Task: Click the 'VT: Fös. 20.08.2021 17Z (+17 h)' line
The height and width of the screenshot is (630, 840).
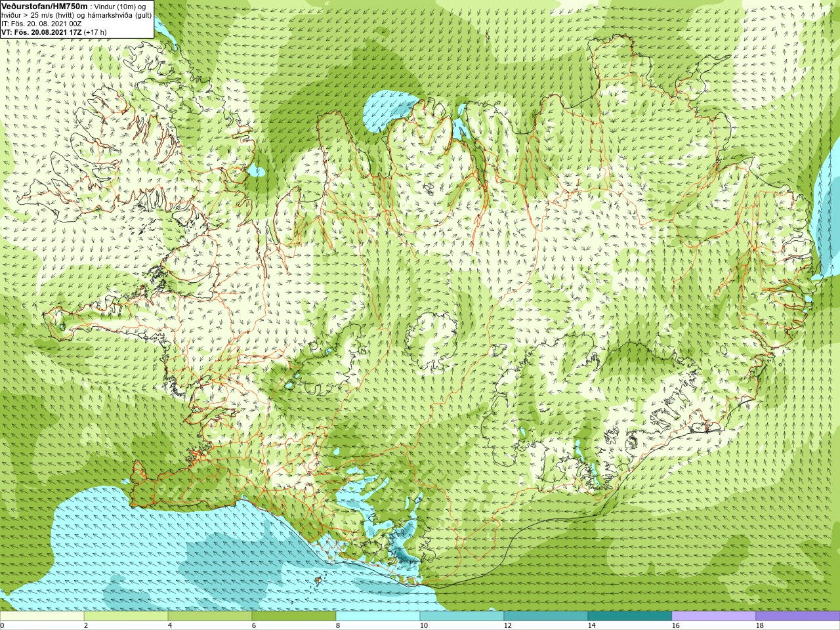Action: (54, 32)
